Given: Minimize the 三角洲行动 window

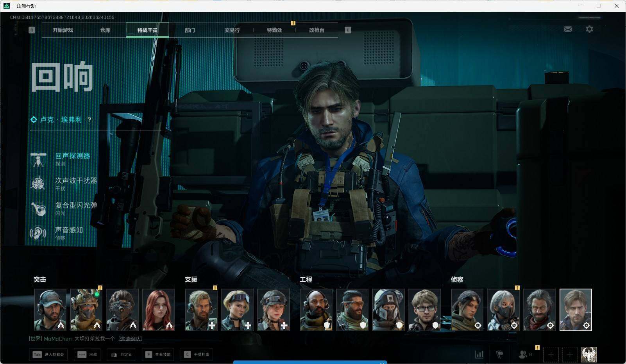Looking at the screenshot, I should tap(581, 6).
